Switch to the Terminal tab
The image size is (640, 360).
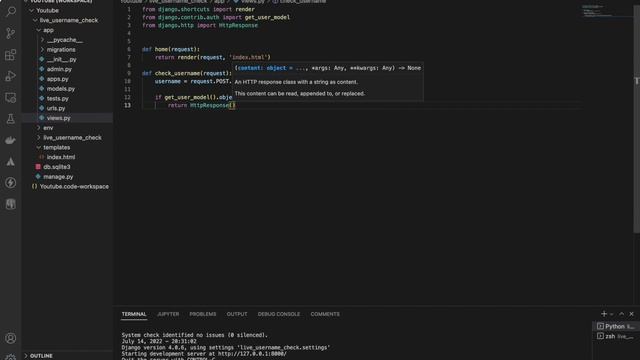tap(134, 314)
